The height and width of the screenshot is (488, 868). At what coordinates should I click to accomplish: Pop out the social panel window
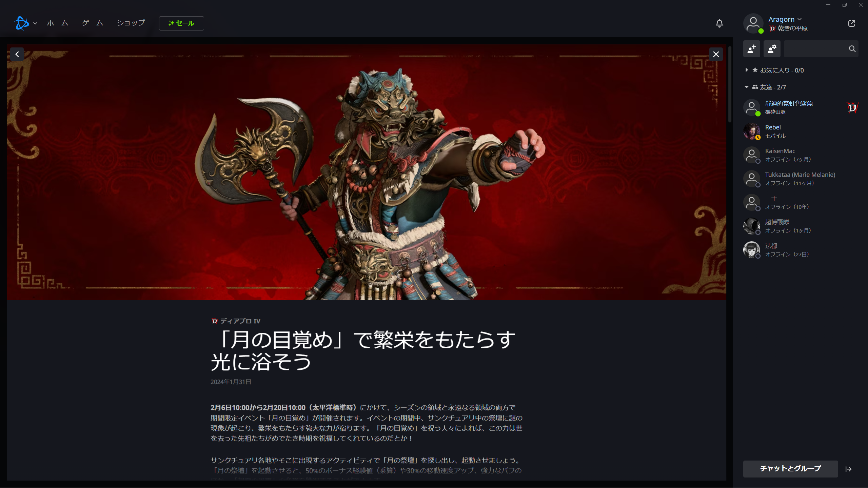tap(851, 23)
